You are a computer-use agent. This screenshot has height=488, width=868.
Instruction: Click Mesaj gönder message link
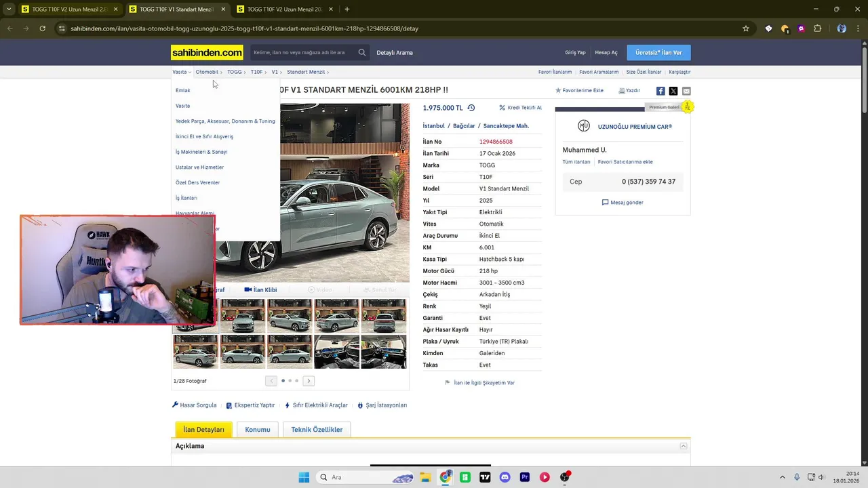pos(623,203)
